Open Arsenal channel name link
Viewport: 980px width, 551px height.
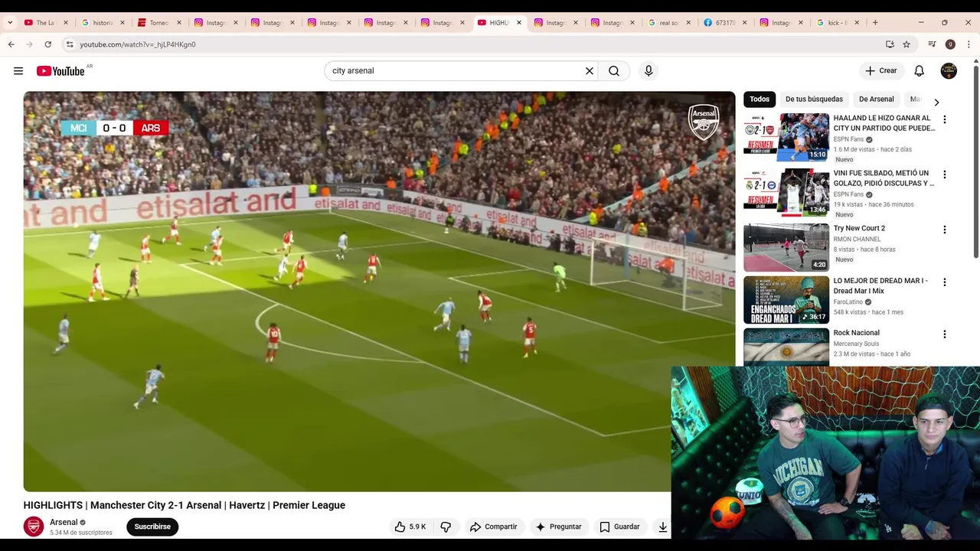tap(64, 522)
